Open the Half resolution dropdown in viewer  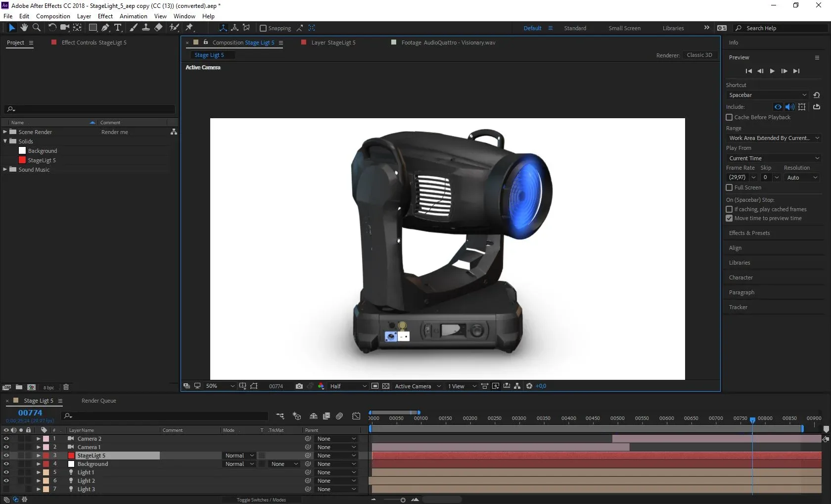[348, 386]
